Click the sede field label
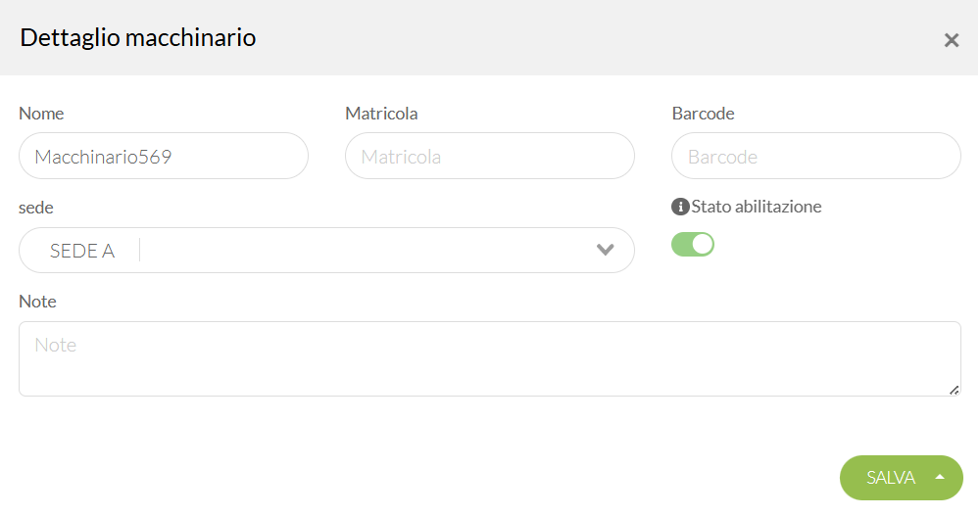The height and width of the screenshot is (516, 980). (x=36, y=208)
